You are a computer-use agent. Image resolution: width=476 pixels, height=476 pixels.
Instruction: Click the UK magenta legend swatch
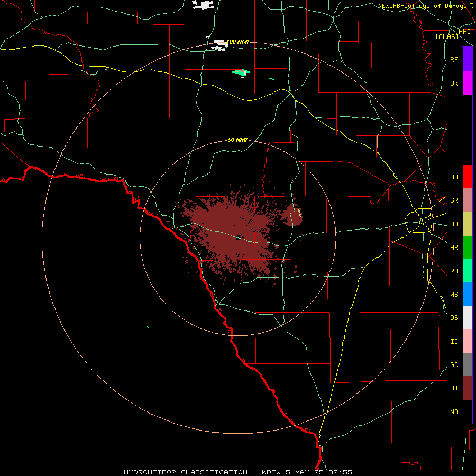[467, 83]
